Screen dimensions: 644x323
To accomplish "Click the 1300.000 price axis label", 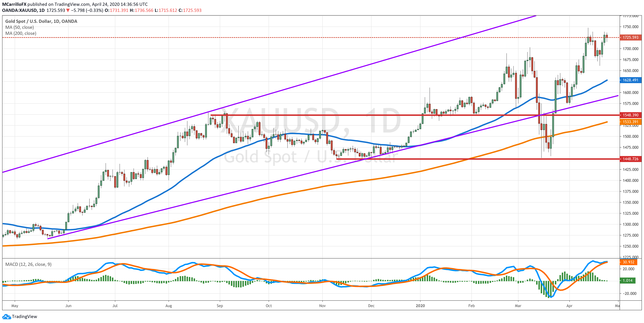I will coord(631,224).
